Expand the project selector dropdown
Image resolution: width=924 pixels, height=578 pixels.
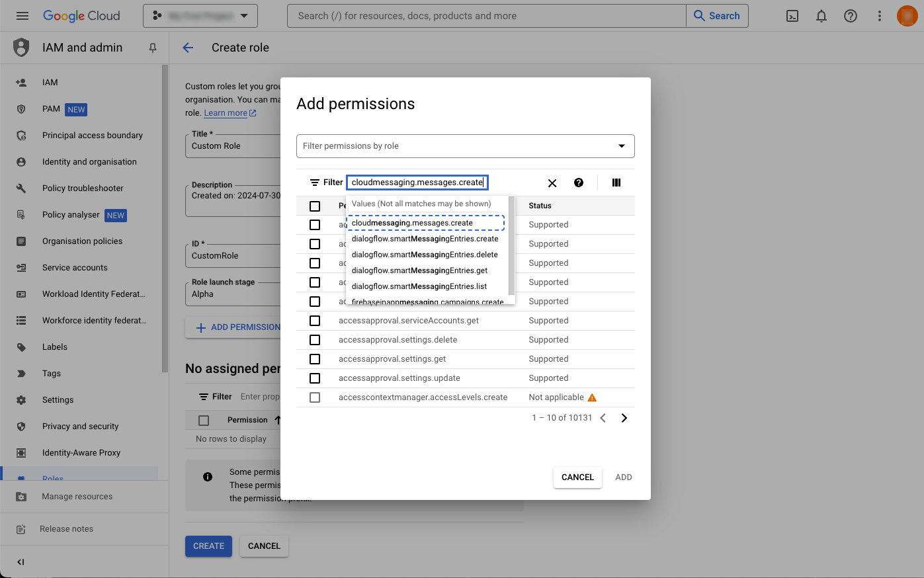tap(200, 16)
